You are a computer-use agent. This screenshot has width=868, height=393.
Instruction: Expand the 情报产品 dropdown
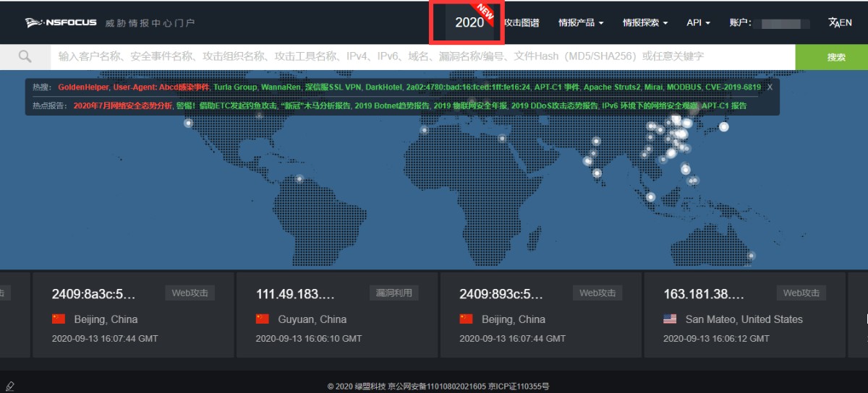click(x=581, y=22)
